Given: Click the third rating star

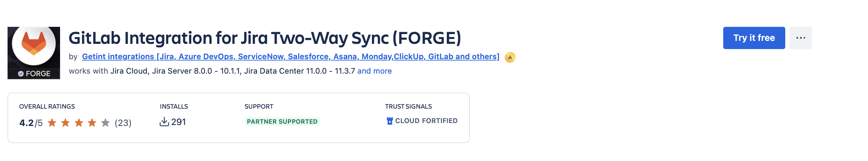Looking at the screenshot, I should 79,123.
